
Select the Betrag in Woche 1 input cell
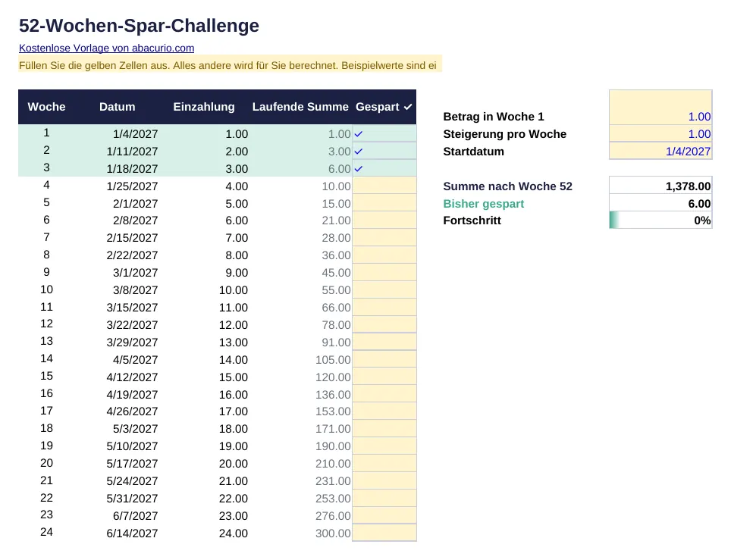pyautogui.click(x=660, y=108)
